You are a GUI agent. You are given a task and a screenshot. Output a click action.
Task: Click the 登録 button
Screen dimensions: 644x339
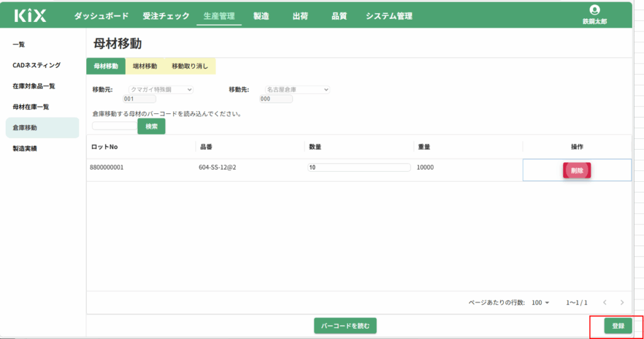618,326
